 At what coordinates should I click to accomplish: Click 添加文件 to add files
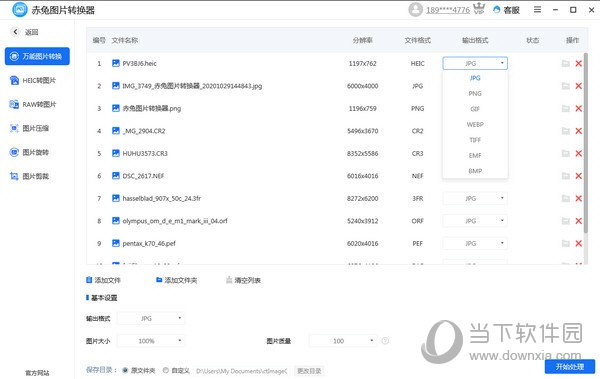(x=103, y=280)
